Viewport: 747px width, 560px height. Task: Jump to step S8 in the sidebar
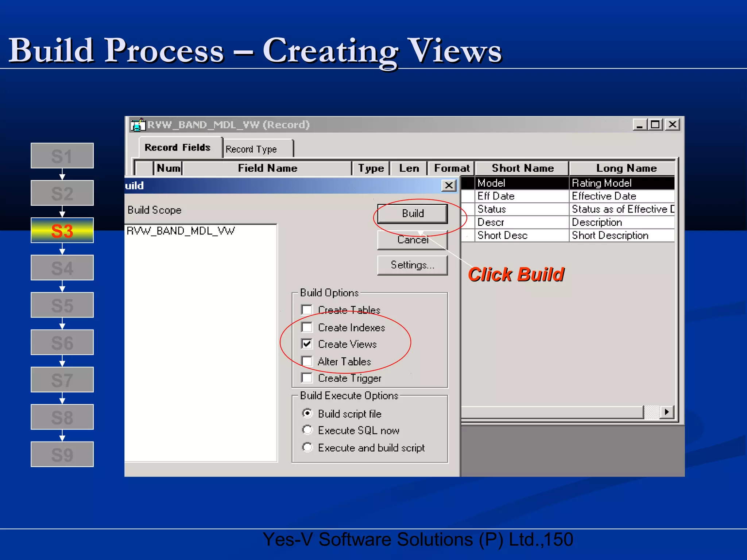pos(62,417)
